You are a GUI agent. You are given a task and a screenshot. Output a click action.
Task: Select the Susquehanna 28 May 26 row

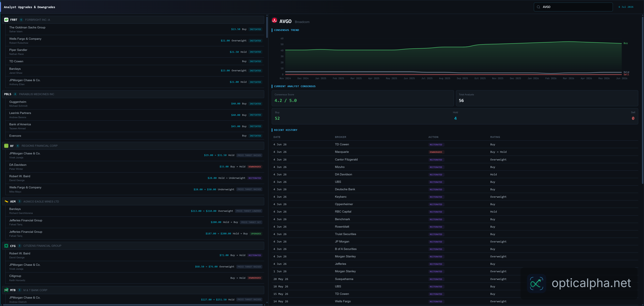coord(455,279)
